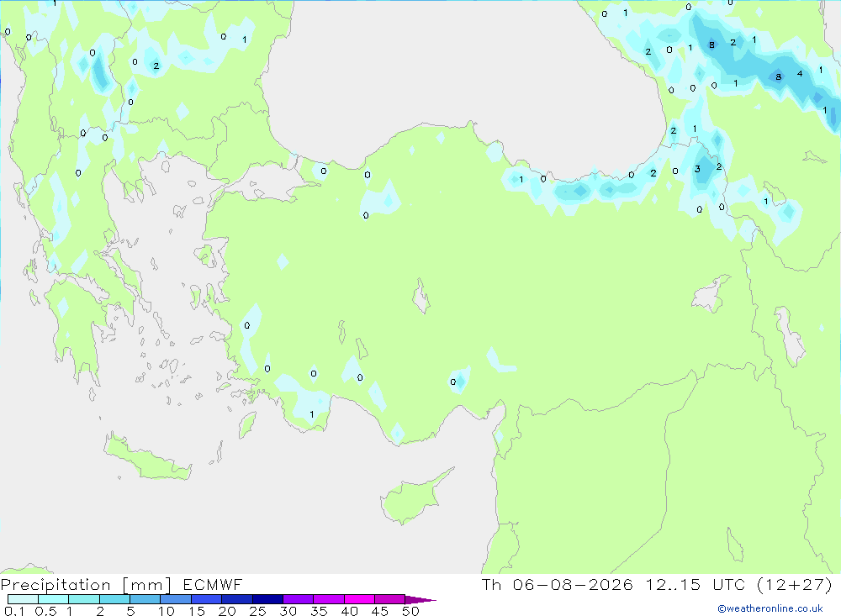Pick the 10 to 15 mm blue swatch
Screen dimensions: 841x616
tap(176, 599)
